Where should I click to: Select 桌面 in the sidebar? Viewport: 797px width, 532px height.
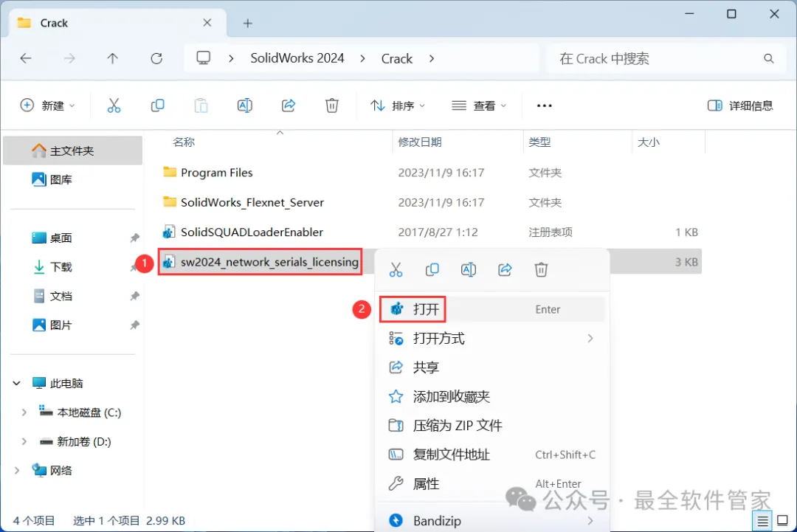[72, 238]
